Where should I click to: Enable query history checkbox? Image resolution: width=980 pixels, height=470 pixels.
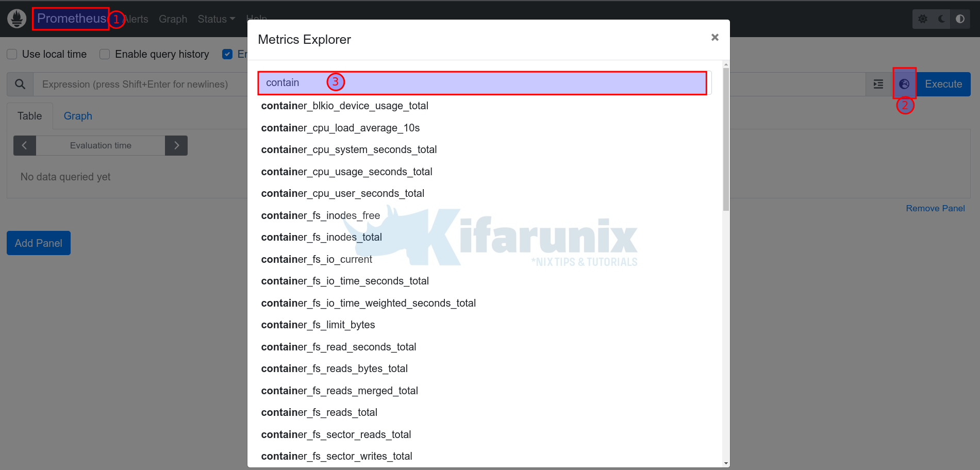coord(105,54)
